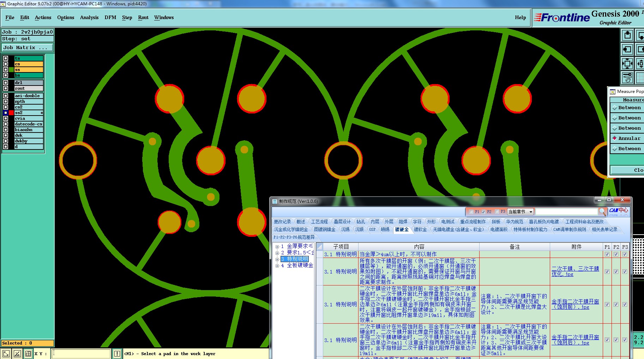The width and height of the screenshot is (644, 359).
Task: Toggle the P1 checkbox in search bar
Action: click(471, 212)
